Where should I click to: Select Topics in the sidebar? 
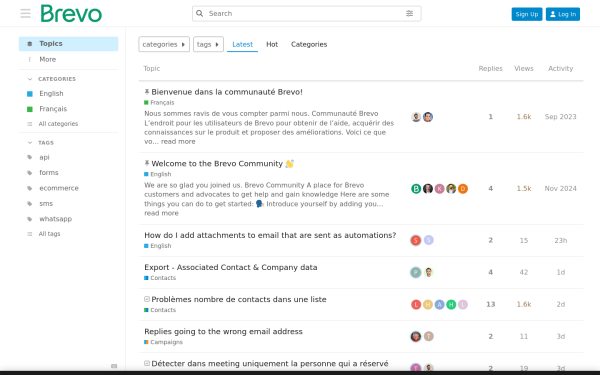click(x=68, y=44)
